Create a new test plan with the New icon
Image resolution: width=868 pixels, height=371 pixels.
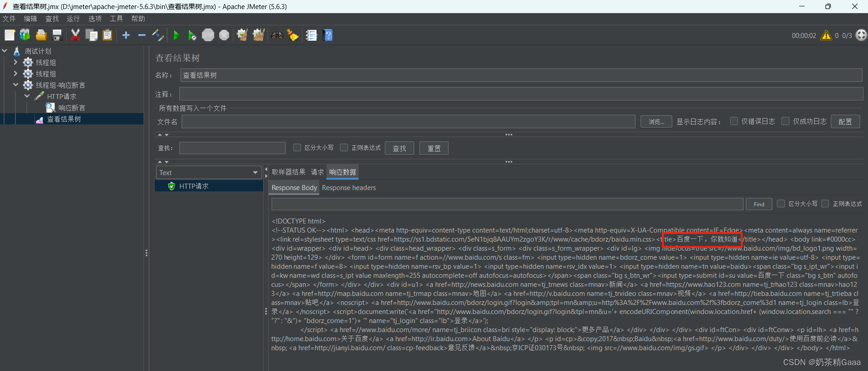[x=10, y=35]
